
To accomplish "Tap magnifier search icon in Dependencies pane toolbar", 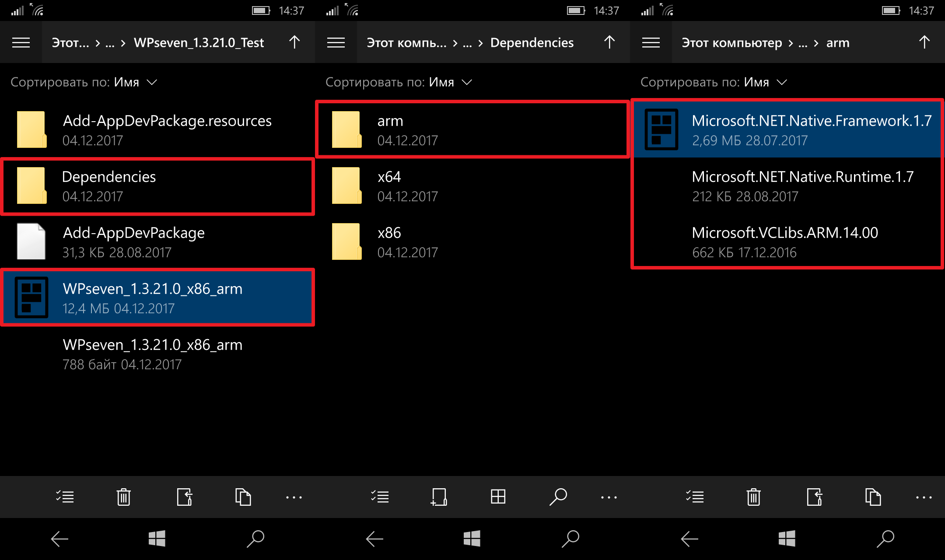I will (558, 497).
